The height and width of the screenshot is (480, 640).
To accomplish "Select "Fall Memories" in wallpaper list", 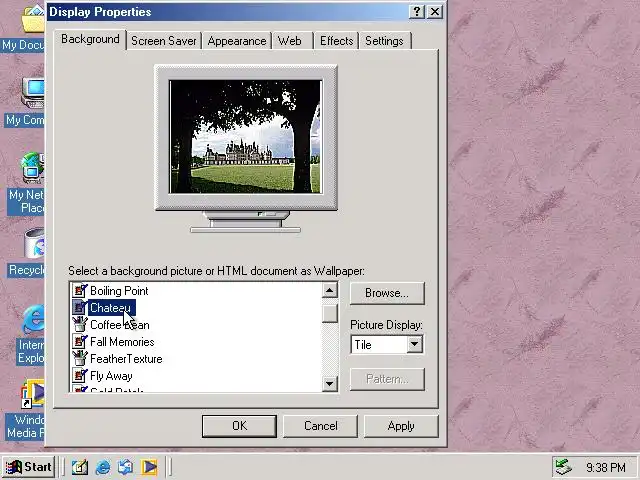I will pos(122,342).
